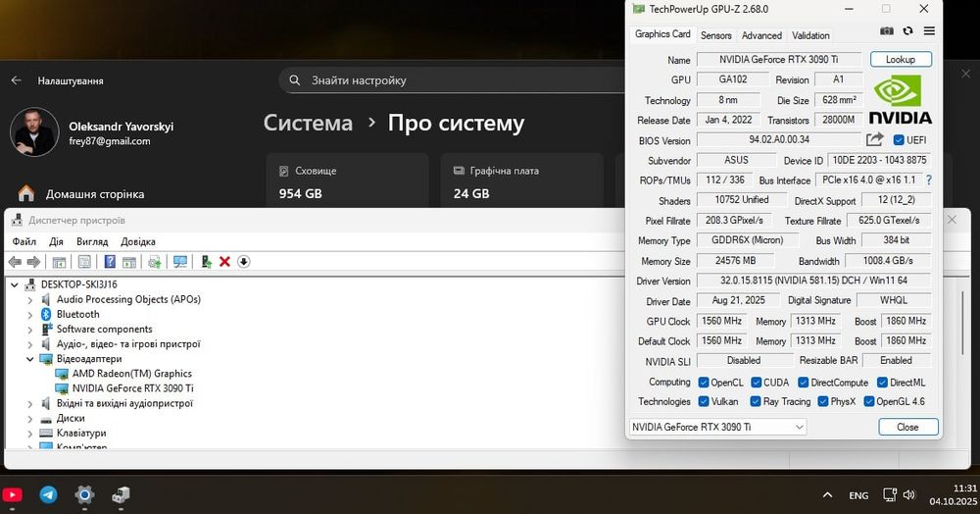Select NVIDIA GeForce RTX 3090 Ti in tree
The height and width of the screenshot is (514, 980).
pos(132,388)
